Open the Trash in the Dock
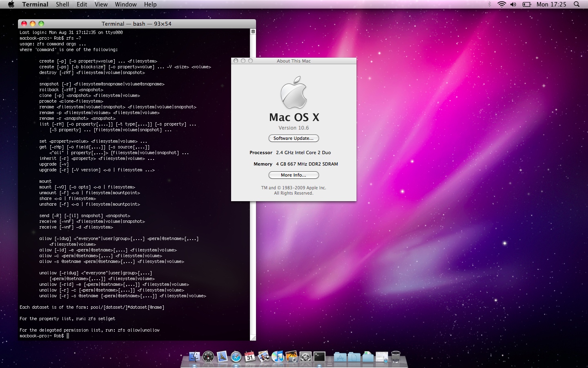The image size is (588, 368). coord(396,357)
